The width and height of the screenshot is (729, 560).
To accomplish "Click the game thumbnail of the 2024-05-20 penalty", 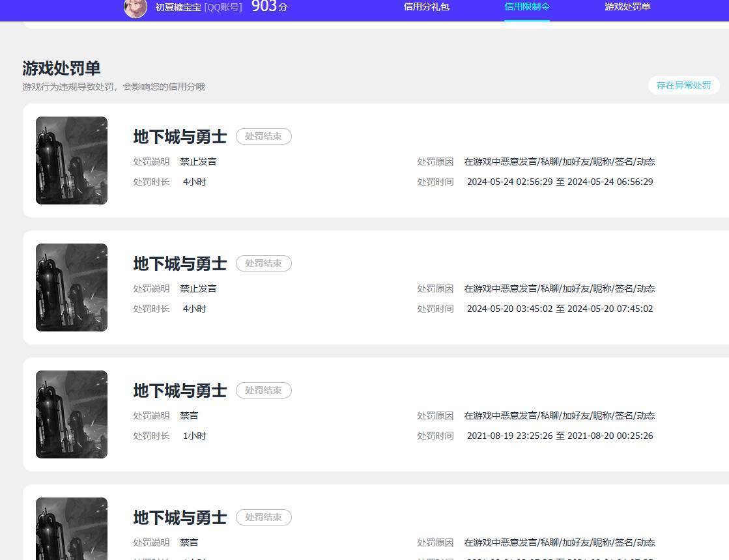I will point(72,287).
